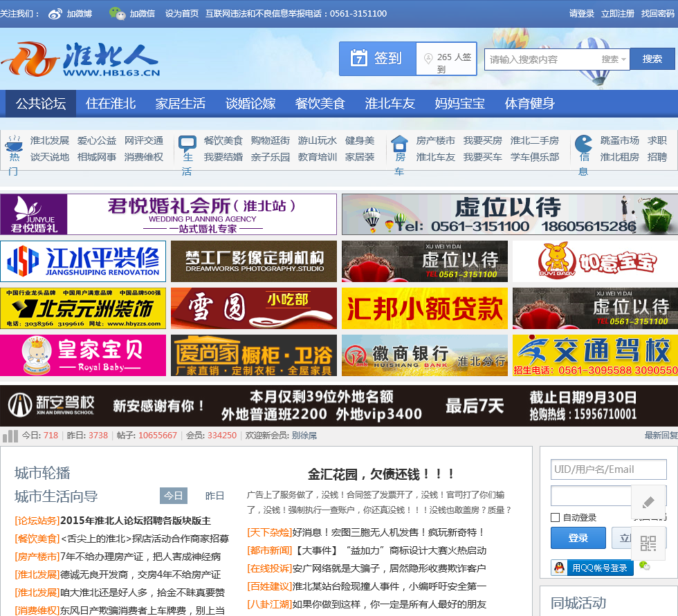Click 用QQ帐号登录 button
The height and width of the screenshot is (616, 678).
(x=592, y=568)
